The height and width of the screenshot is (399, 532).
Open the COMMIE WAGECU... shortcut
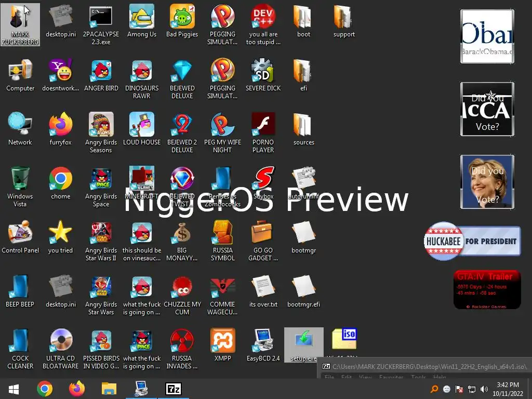tap(222, 295)
